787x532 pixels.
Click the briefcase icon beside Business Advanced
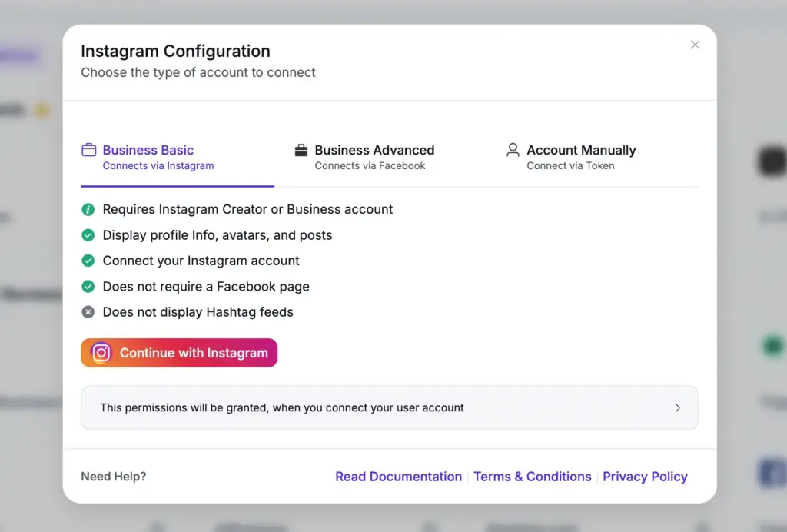301,150
